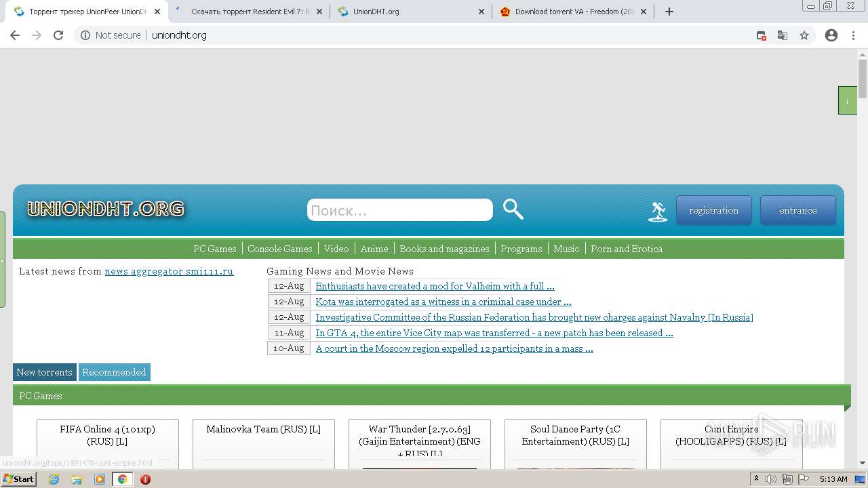Open the Valheim mod news link
Image resolution: width=868 pixels, height=488 pixels.
[x=435, y=286]
